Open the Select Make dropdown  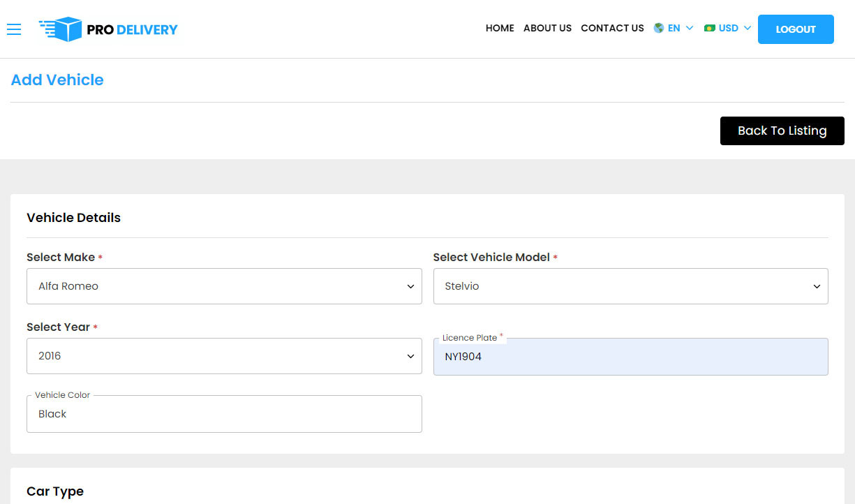(x=224, y=286)
